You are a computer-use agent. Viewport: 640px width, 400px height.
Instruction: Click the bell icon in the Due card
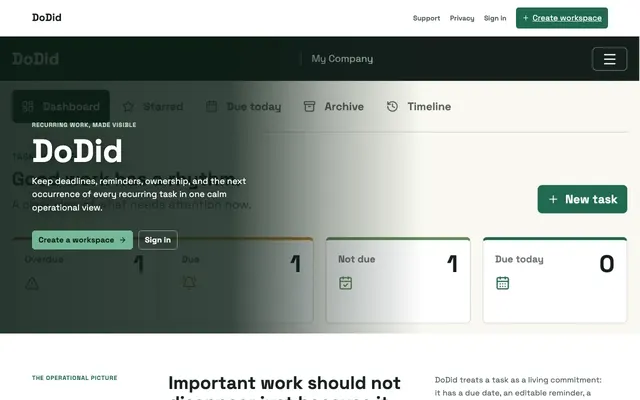point(189,282)
